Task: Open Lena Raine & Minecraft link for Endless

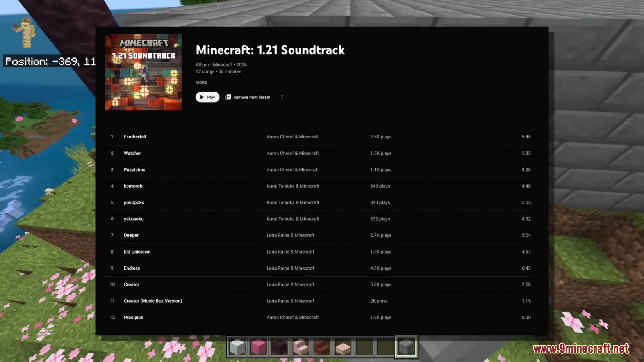Action: [x=290, y=268]
